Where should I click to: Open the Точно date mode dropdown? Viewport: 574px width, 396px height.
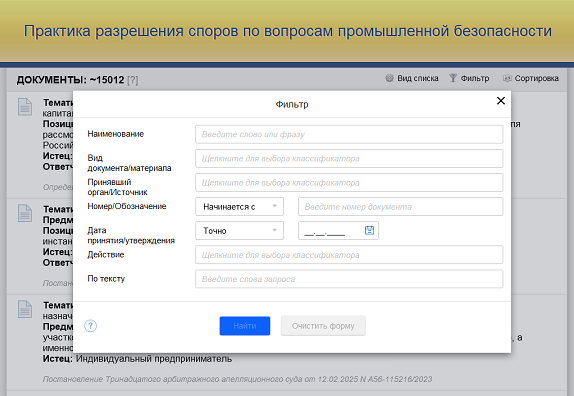point(239,231)
